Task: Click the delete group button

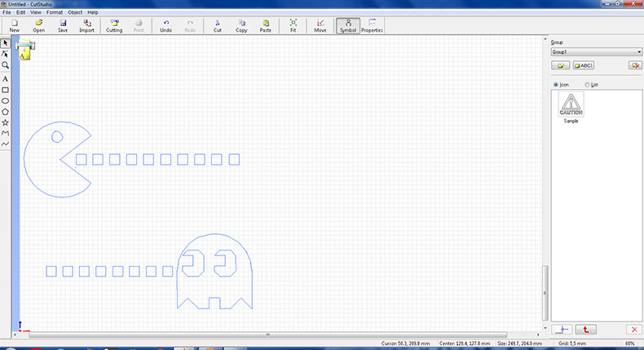Action: [635, 65]
